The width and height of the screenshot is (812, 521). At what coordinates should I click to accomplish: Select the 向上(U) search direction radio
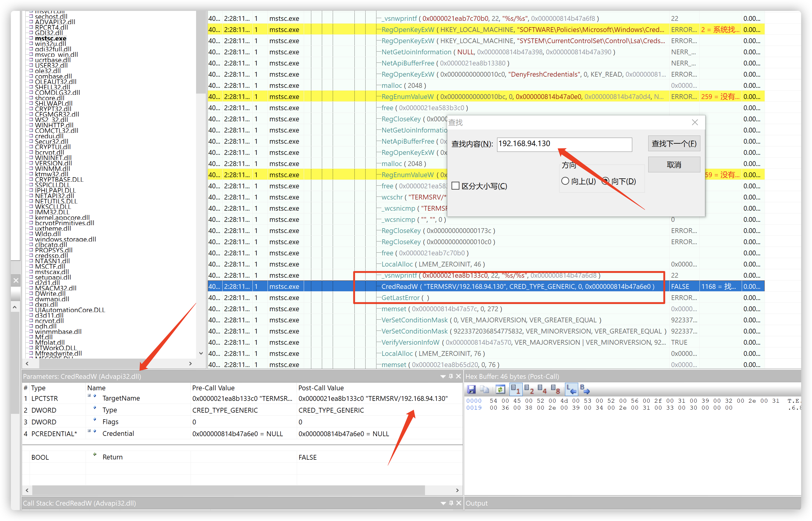[x=565, y=181]
